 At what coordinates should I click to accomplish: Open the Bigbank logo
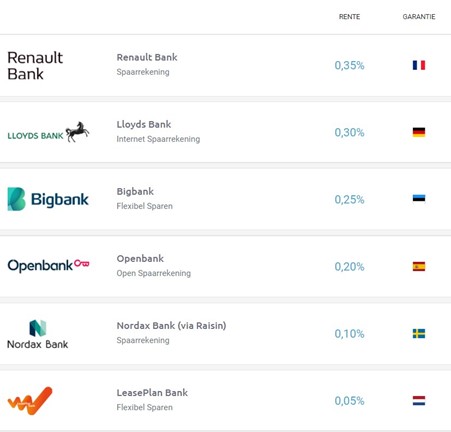tap(48, 199)
